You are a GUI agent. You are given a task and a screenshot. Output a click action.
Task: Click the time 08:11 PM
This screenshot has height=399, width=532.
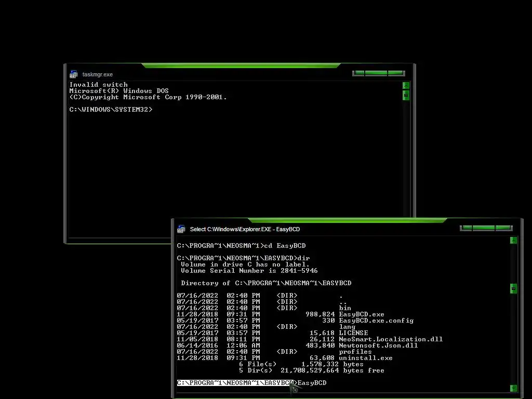click(x=243, y=339)
